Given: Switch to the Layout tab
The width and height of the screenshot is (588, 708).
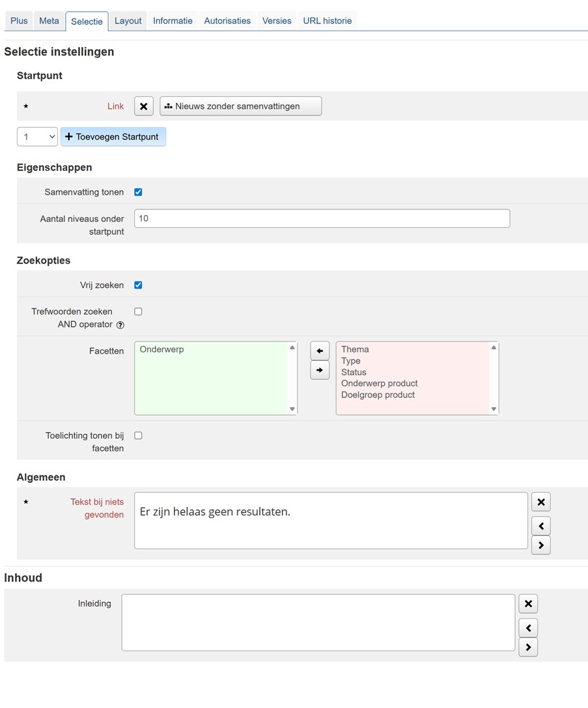Looking at the screenshot, I should (x=128, y=21).
